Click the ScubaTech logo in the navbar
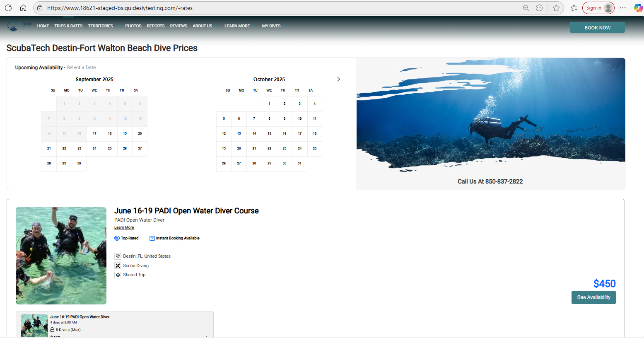This screenshot has width=644, height=338. [19, 26]
